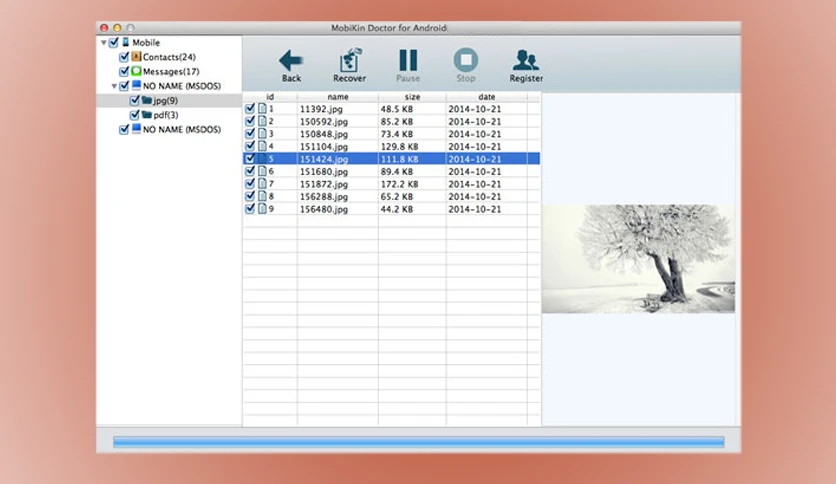836x484 pixels.
Task: Toggle the pdf(3) folder checkbox
Action: pos(135,115)
